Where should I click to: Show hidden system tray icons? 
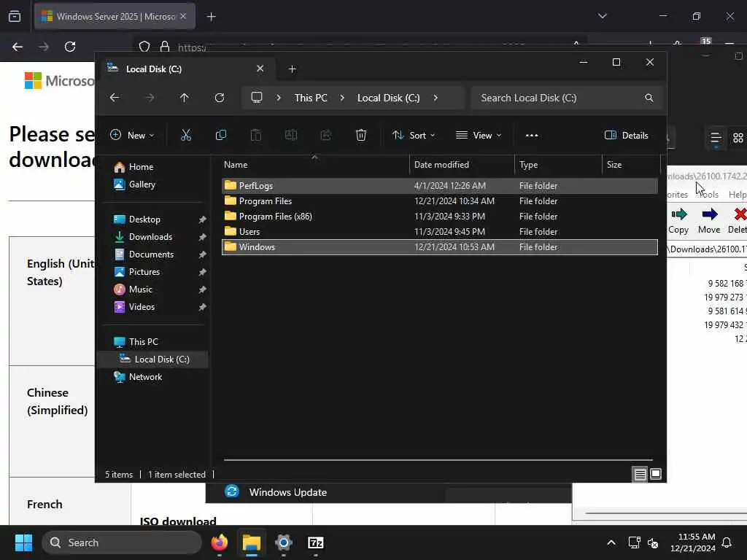pyautogui.click(x=611, y=542)
